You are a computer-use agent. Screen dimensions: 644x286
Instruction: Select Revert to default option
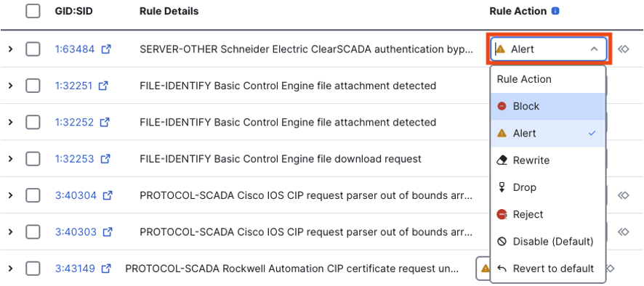tap(548, 269)
